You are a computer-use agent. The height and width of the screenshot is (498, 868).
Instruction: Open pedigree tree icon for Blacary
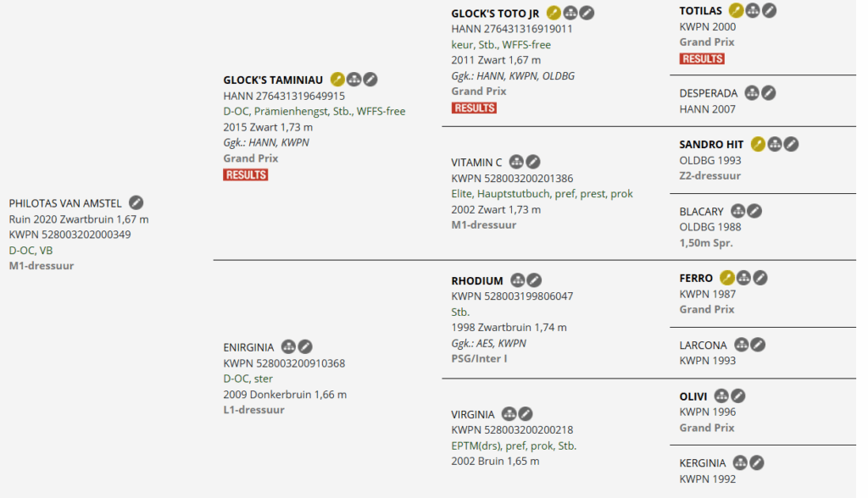[x=738, y=211]
